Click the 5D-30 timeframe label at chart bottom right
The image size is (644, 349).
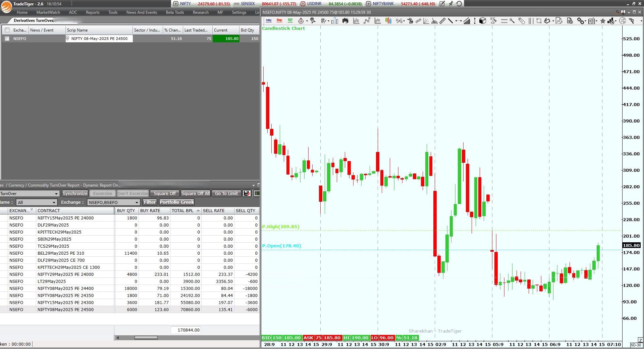[x=636, y=345]
